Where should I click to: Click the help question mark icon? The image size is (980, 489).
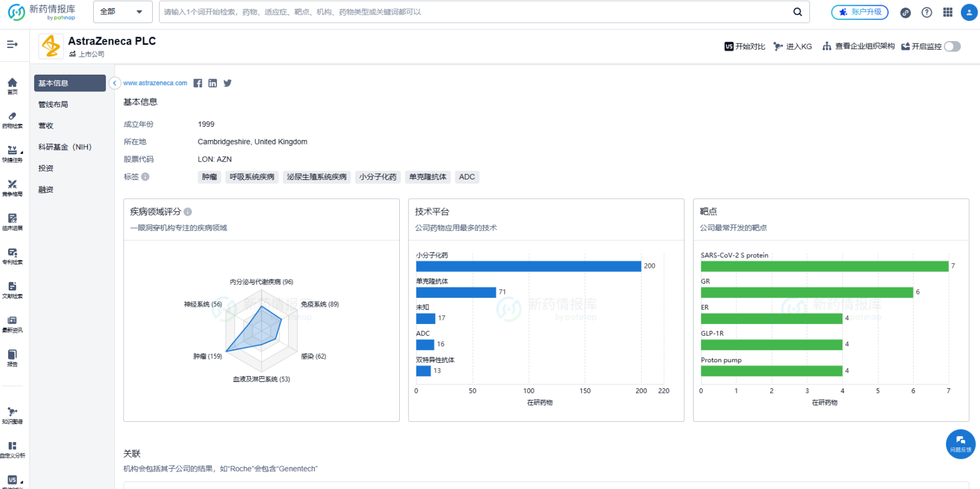tap(927, 12)
